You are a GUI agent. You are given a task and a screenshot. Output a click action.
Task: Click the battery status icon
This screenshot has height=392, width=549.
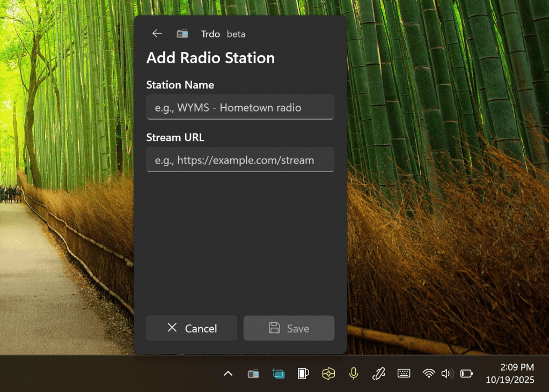click(466, 374)
